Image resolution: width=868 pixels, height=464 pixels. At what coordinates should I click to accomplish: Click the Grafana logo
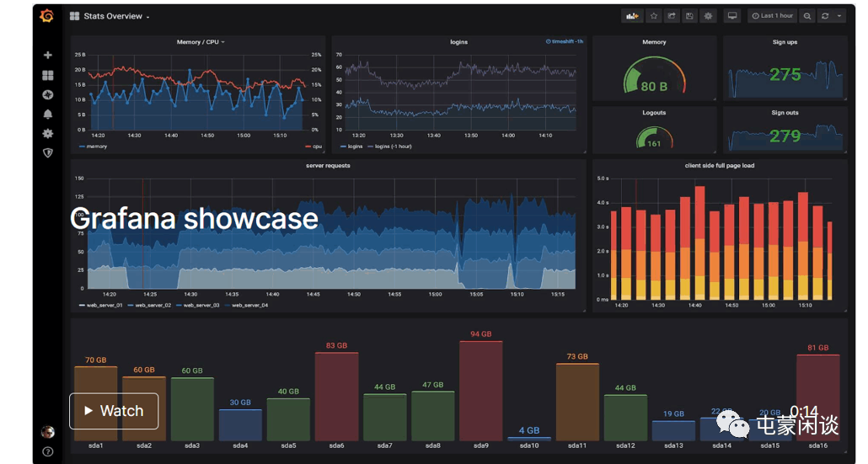coord(47,16)
